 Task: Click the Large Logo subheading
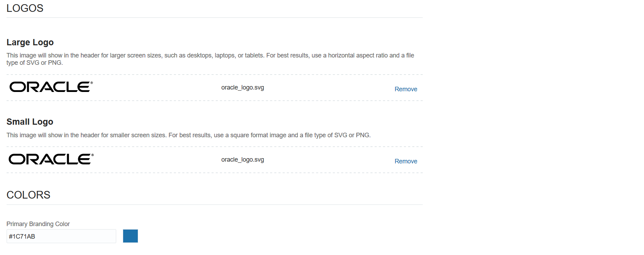point(30,42)
